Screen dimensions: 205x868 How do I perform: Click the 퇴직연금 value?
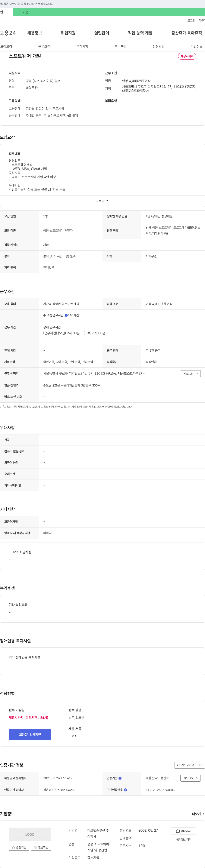click(151, 362)
